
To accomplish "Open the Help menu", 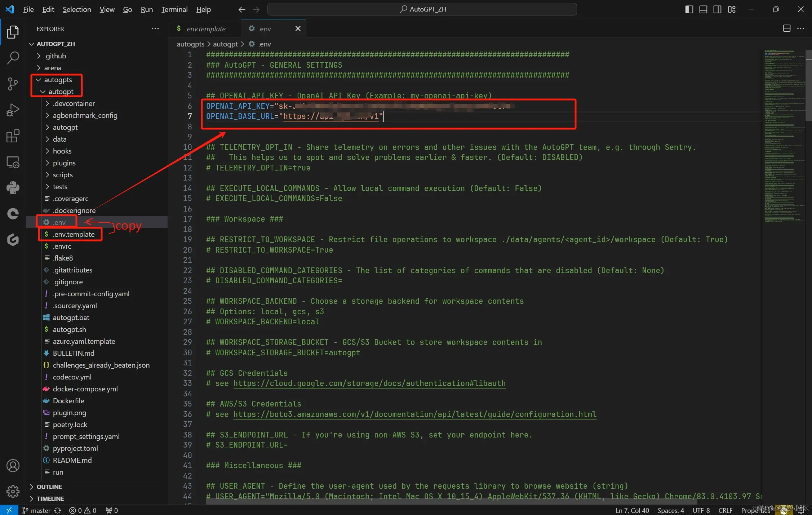I will (x=203, y=9).
